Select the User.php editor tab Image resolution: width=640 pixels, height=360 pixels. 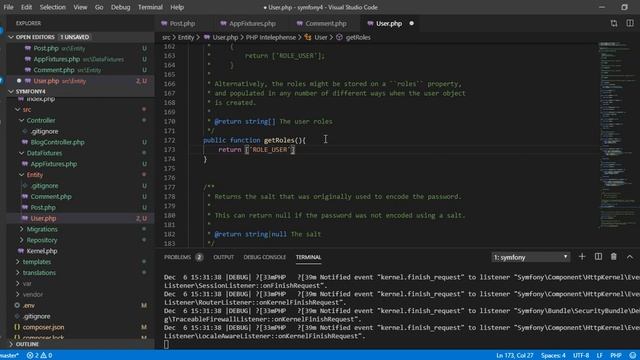[x=389, y=24]
